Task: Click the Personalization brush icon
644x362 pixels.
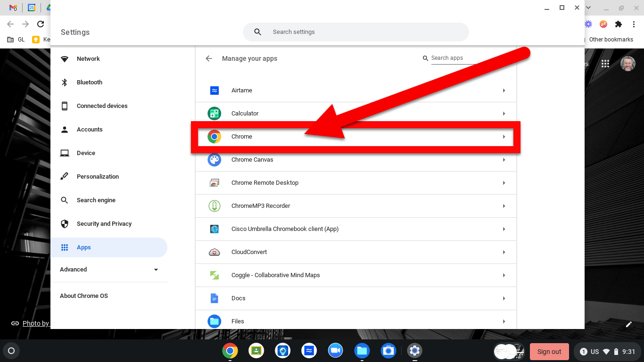Action: 65,177
